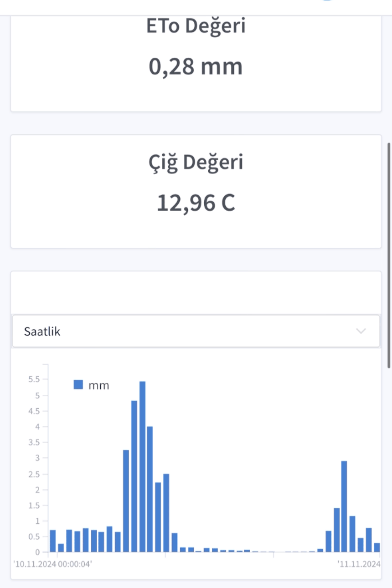Click the 10.11.2024 00:00:04 axis label
This screenshot has width=392, height=588.
click(53, 564)
